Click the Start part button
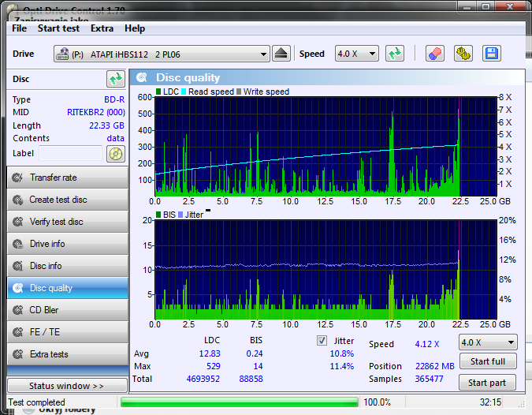532x415 pixels. 487,383
